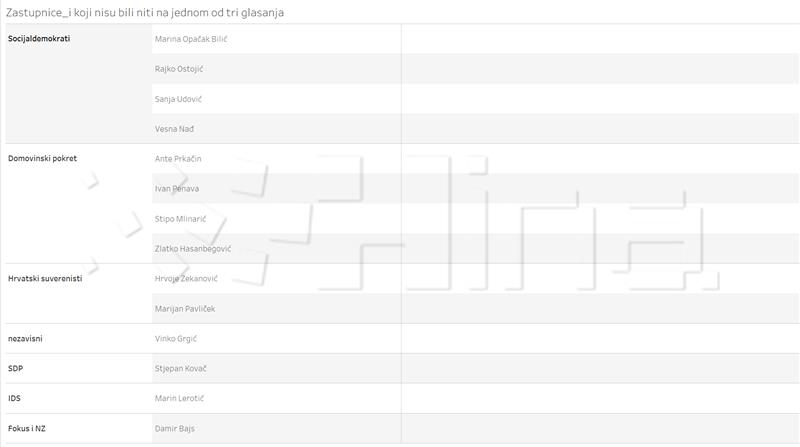Click the Domovinski pokret group label
800x447 pixels.
[x=42, y=159]
